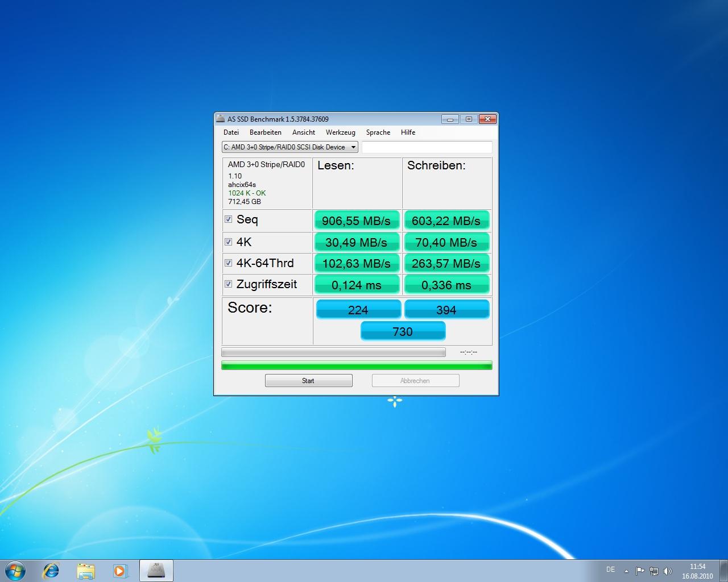Viewport: 728px width, 582px height.
Task: Uncheck the 4K-64Thrd test checkbox
Action: [228, 263]
